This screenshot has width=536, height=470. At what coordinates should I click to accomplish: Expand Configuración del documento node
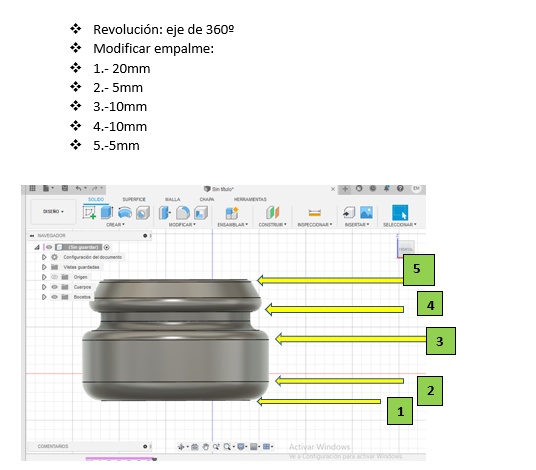coord(44,257)
